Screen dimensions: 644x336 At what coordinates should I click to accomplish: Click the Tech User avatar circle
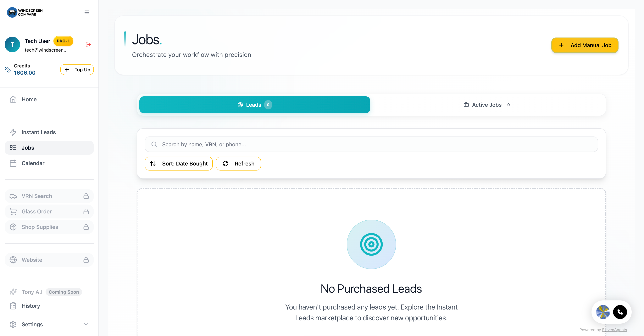point(12,45)
